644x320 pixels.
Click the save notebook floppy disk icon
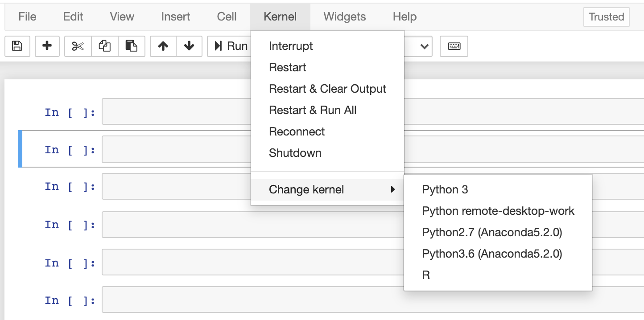[x=17, y=46]
